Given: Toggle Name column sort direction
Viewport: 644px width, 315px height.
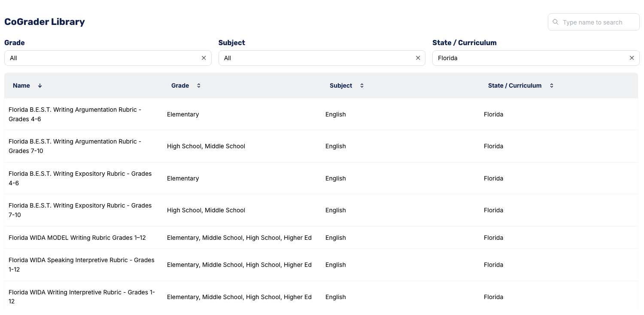Looking at the screenshot, I should [x=39, y=86].
